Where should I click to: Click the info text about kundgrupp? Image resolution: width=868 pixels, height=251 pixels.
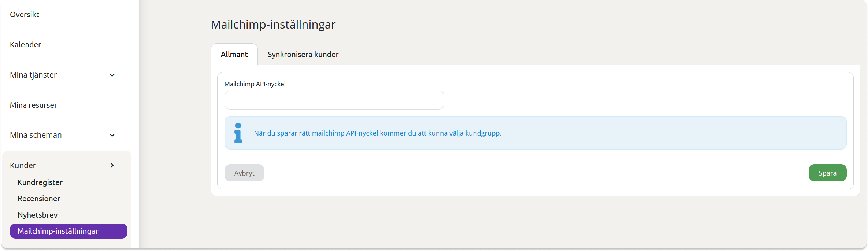pyautogui.click(x=378, y=133)
